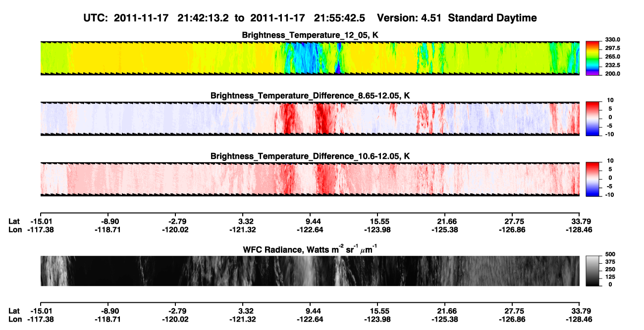
Task: Select the title "Brightness_Temperature_12_05, K"
Action: 310,35
